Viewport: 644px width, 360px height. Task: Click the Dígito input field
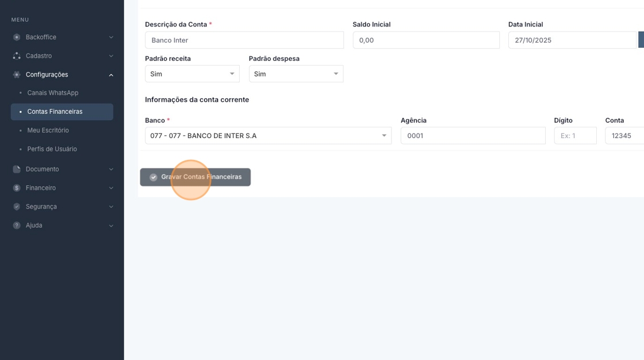(x=575, y=136)
